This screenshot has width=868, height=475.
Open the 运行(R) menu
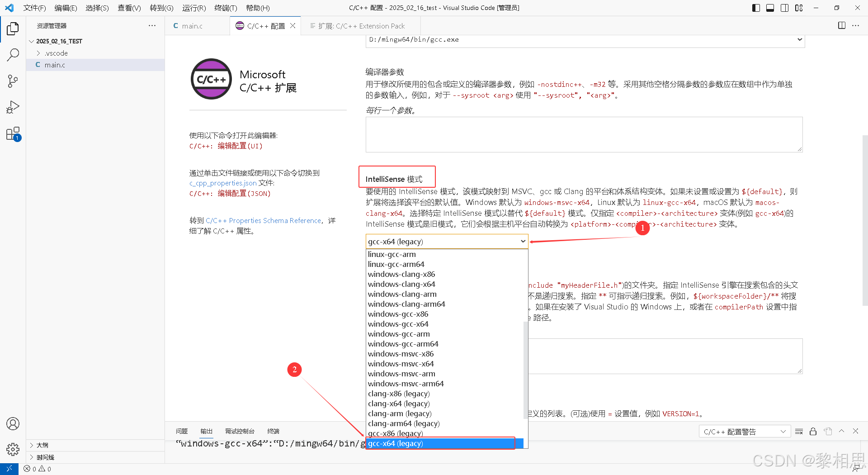pos(194,8)
